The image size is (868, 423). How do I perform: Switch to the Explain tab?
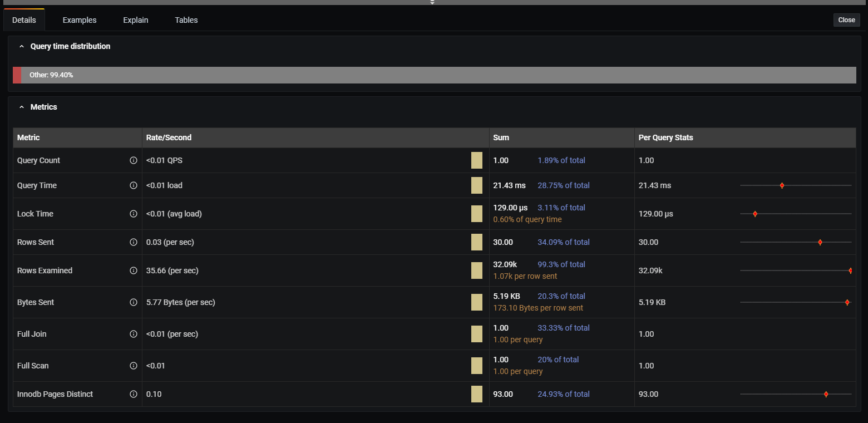pyautogui.click(x=136, y=20)
